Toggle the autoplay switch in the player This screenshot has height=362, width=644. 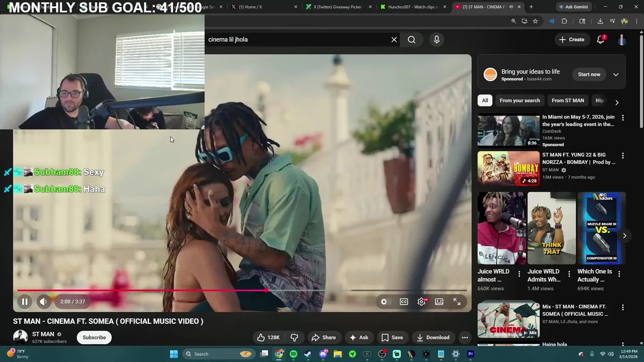pos(384,302)
